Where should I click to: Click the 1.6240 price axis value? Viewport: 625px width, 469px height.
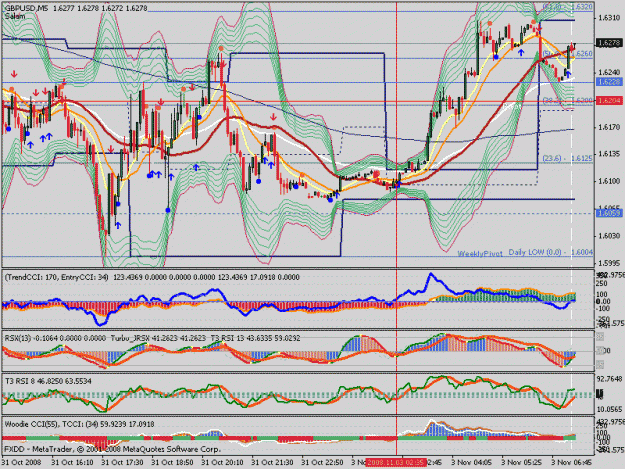(x=609, y=72)
